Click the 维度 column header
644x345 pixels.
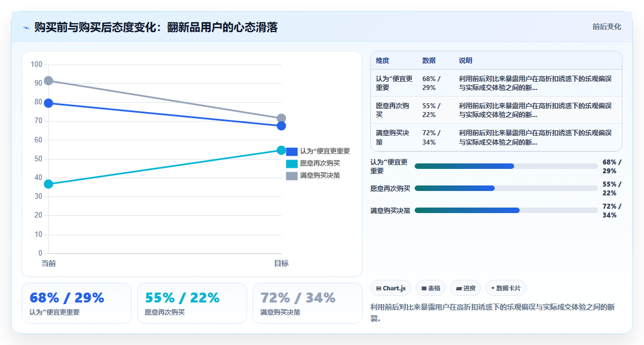pos(383,61)
